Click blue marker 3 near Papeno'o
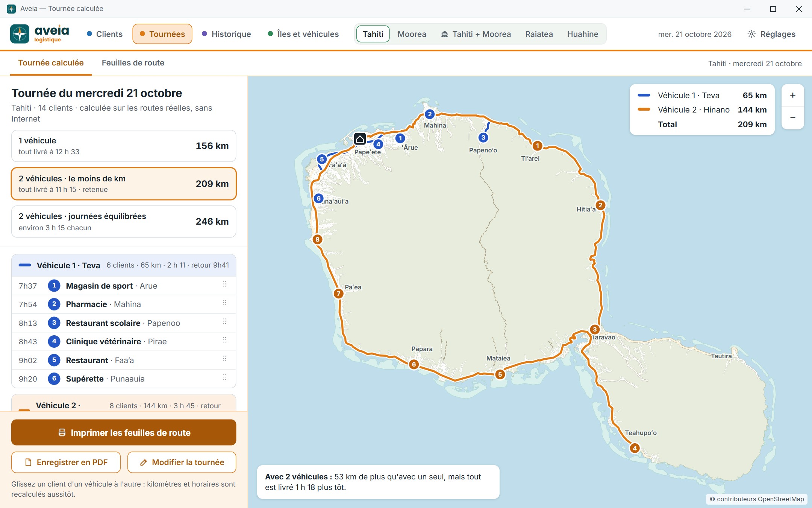Image resolution: width=812 pixels, height=508 pixels. pos(483,138)
